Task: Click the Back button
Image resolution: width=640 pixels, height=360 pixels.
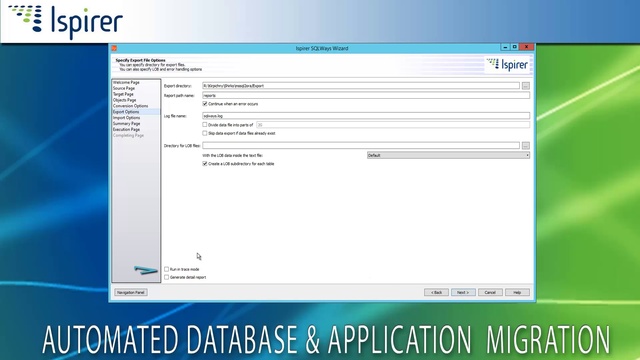Action: [436, 293]
